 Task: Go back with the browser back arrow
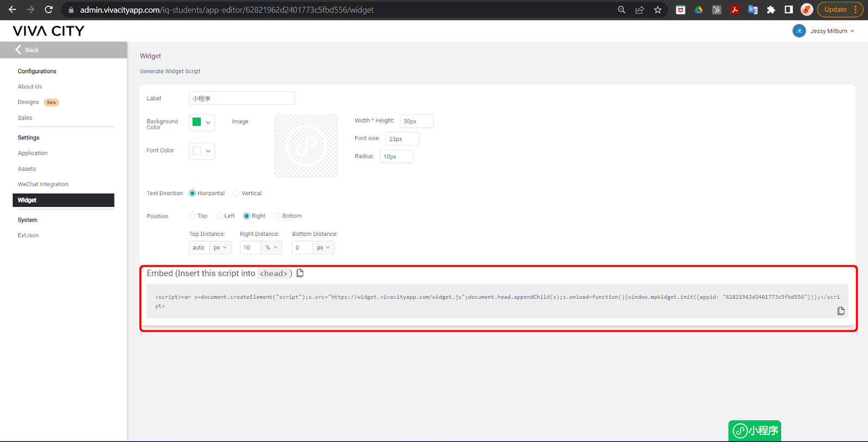12,10
